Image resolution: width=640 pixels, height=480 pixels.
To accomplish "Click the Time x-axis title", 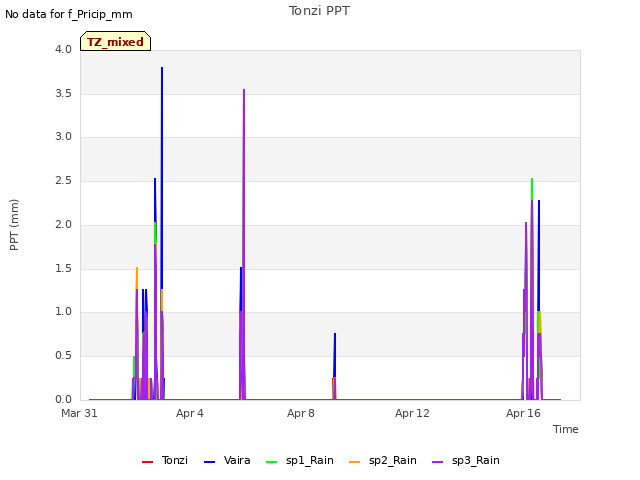I will (565, 429).
